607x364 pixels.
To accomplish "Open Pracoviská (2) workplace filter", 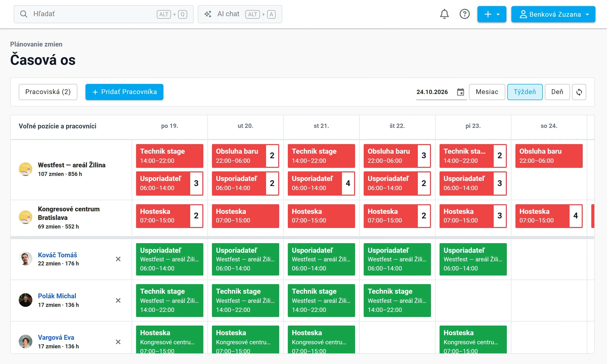I will tap(48, 92).
